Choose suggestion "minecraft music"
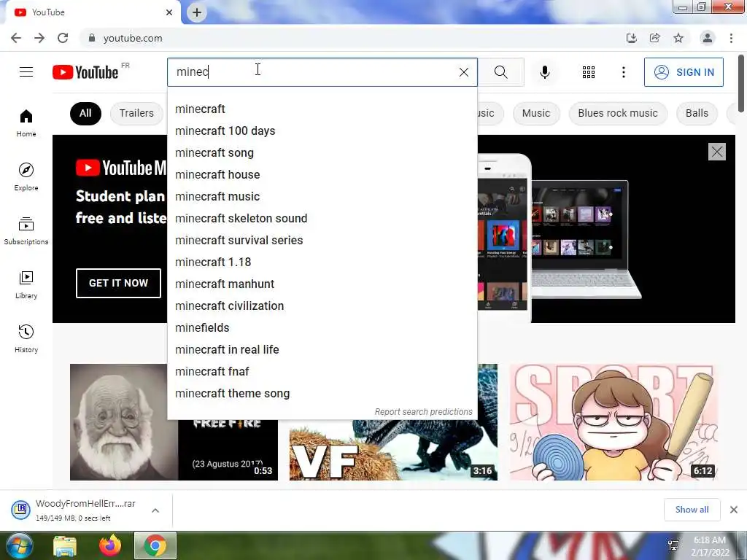Image resolution: width=747 pixels, height=560 pixels. tap(322, 197)
